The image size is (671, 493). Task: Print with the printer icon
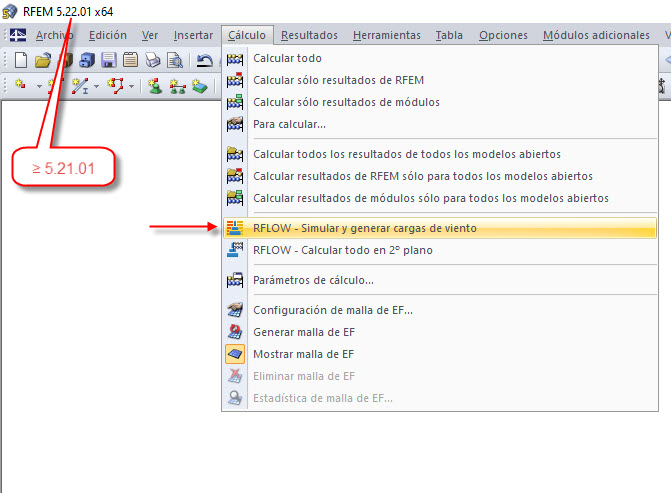153,60
